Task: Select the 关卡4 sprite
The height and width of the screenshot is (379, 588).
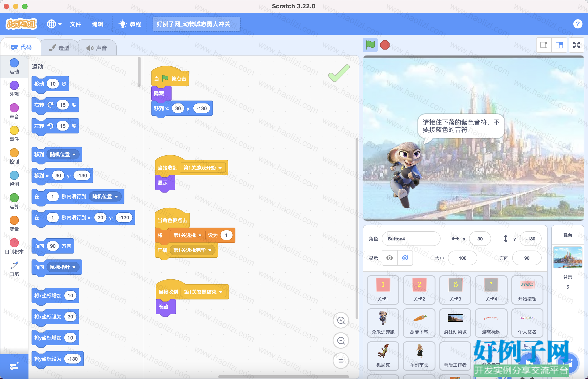Action: pos(491,290)
